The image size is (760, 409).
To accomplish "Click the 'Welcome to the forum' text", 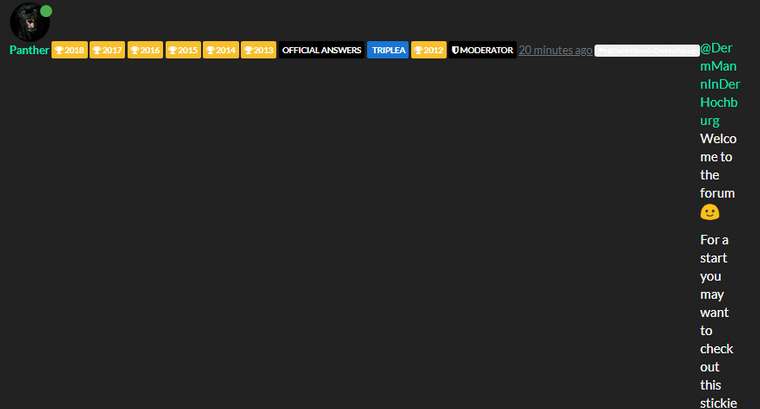I will (x=717, y=166).
